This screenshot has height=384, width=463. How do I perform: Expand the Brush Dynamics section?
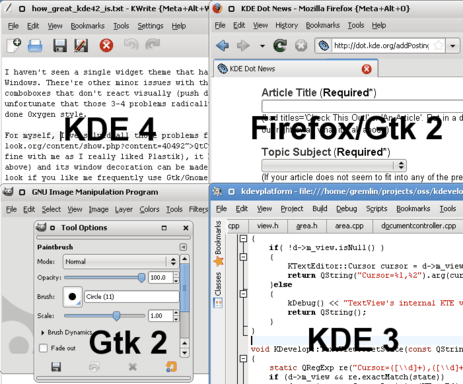tap(43, 333)
